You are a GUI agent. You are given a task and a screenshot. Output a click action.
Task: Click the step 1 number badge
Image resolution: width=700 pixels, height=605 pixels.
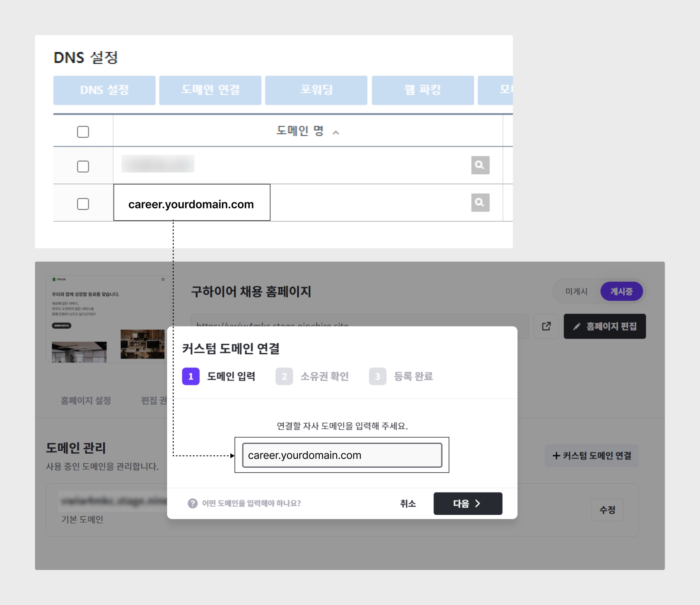pyautogui.click(x=190, y=376)
